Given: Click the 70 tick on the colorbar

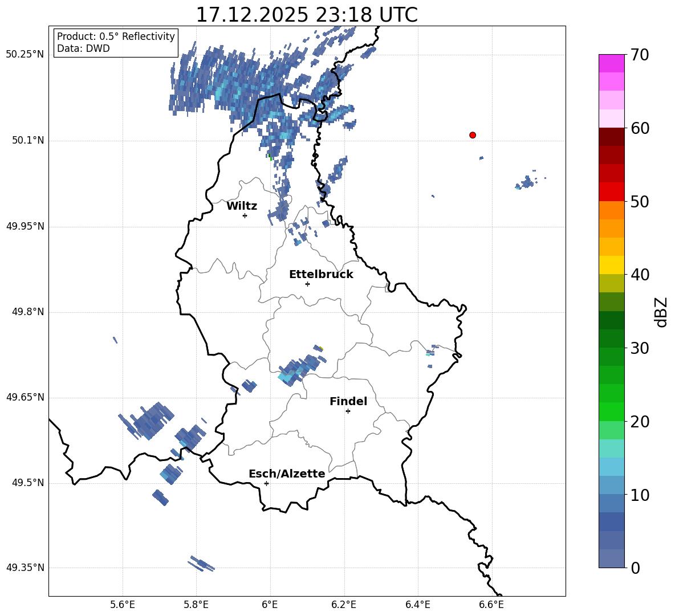Looking at the screenshot, I should point(640,55).
